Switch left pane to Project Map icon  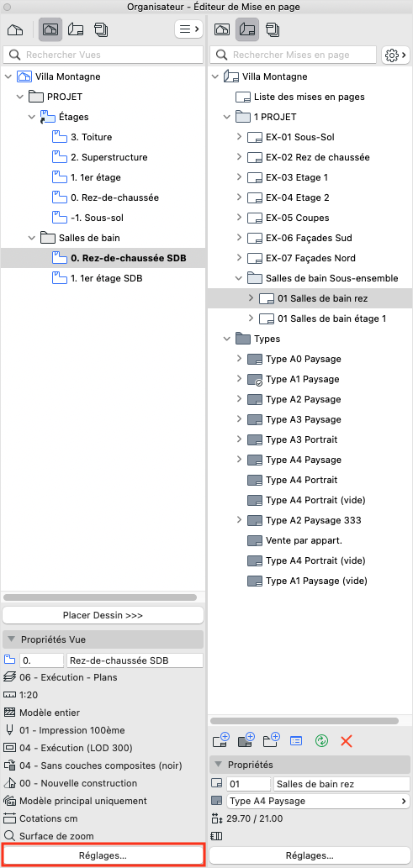pyautogui.click(x=15, y=29)
